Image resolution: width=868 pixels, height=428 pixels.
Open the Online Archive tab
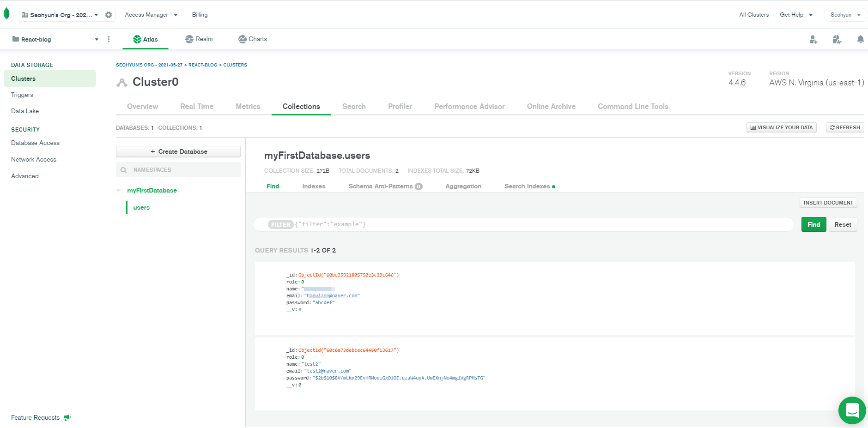[x=551, y=107]
